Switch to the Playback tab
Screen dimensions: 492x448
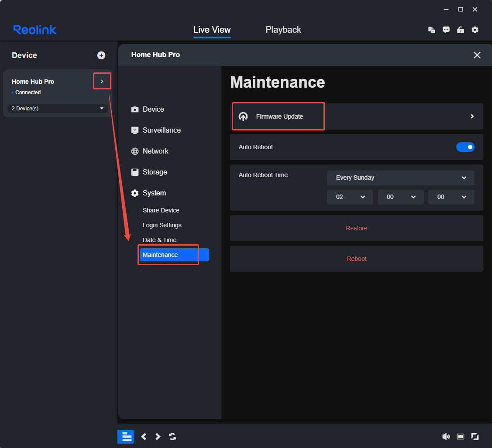coord(283,30)
